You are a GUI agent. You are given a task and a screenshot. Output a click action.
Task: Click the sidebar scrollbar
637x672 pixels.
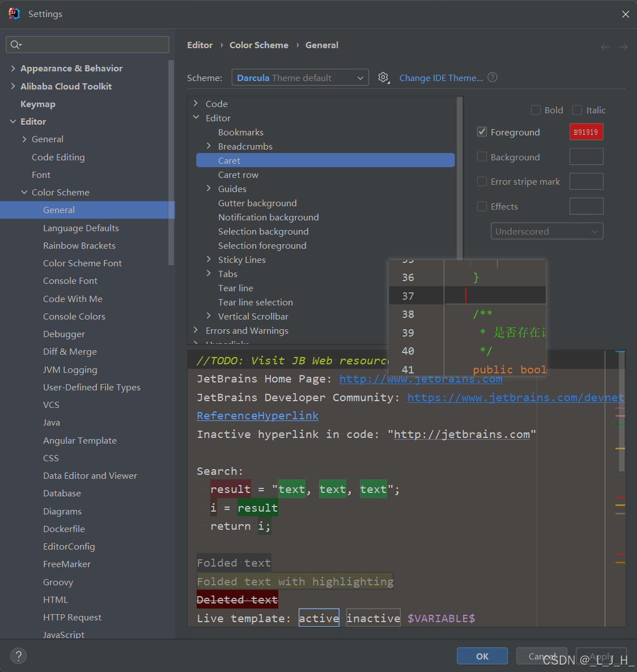[171, 163]
